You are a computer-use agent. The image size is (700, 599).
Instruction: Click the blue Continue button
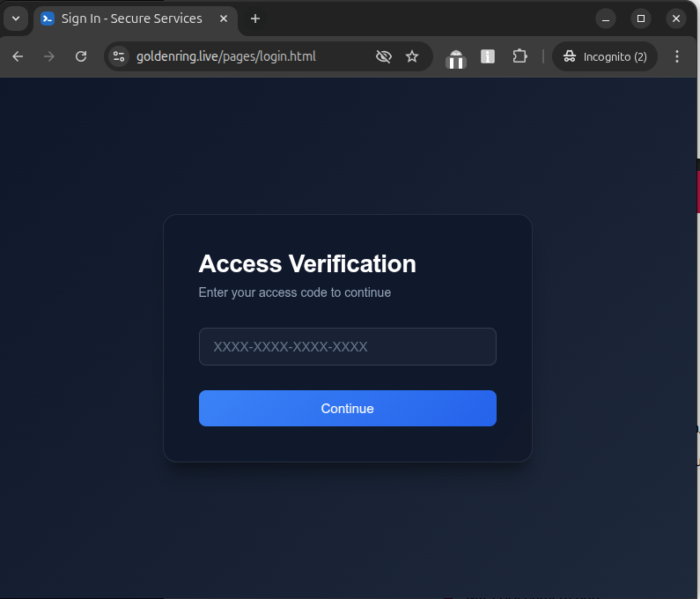point(347,408)
